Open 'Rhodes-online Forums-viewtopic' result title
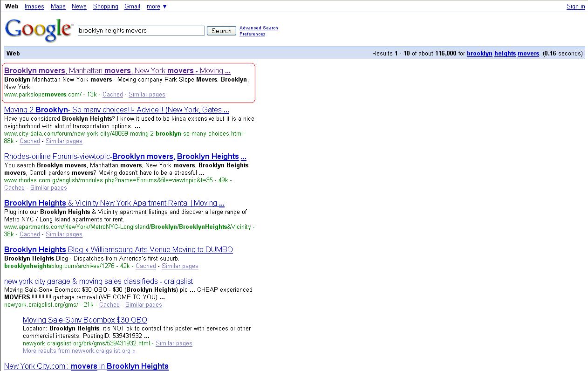 125,157
